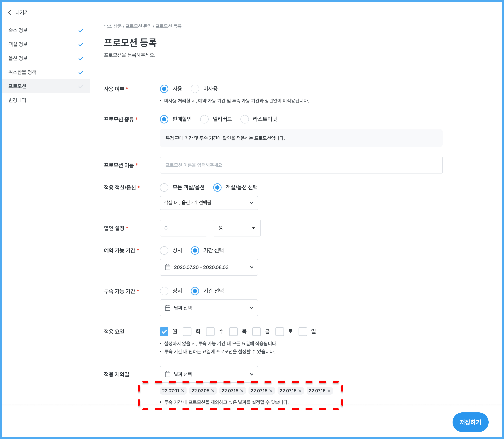This screenshot has width=504, height=439.
Task: Click the checkmark icon beside 숙소 정보
Action: coord(81,30)
